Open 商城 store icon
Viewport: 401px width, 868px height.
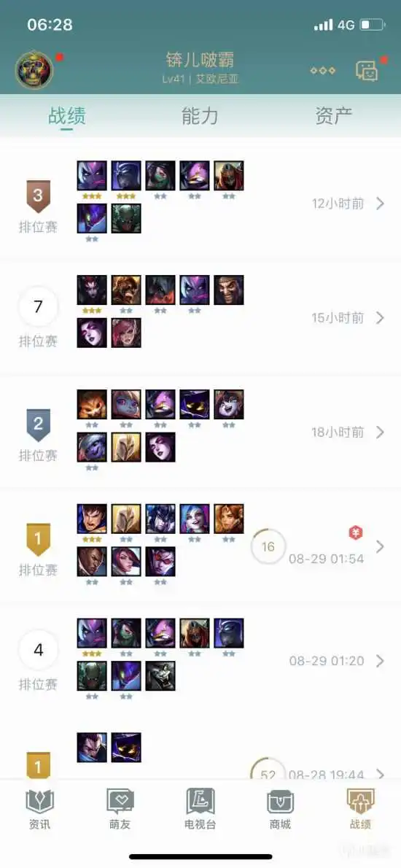[281, 809]
